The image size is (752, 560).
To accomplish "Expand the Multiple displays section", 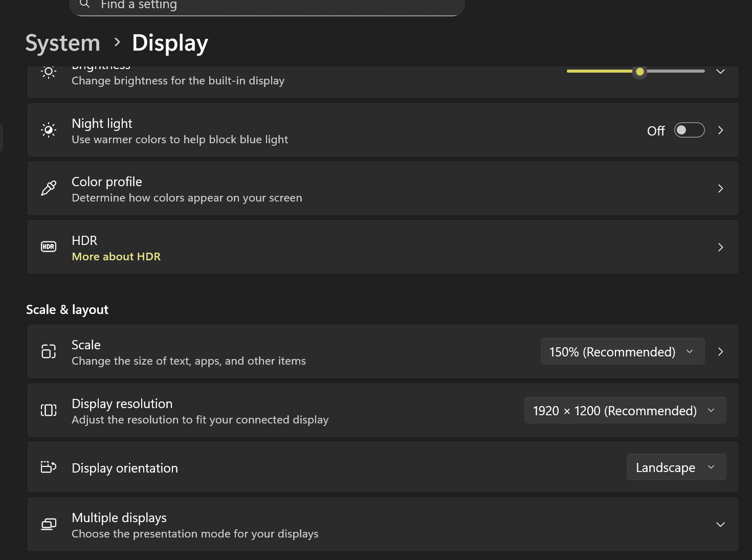I will (x=720, y=525).
